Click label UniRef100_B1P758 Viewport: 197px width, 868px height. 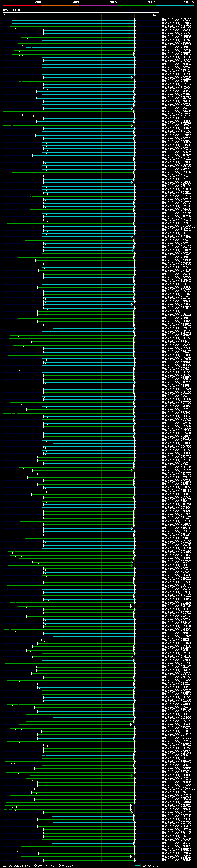click(x=177, y=467)
